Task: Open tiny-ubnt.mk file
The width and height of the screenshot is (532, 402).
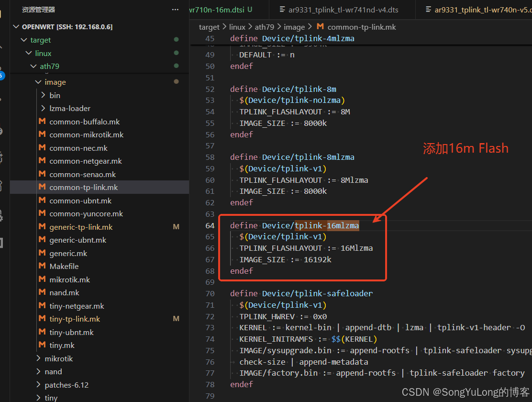Action: (71, 332)
